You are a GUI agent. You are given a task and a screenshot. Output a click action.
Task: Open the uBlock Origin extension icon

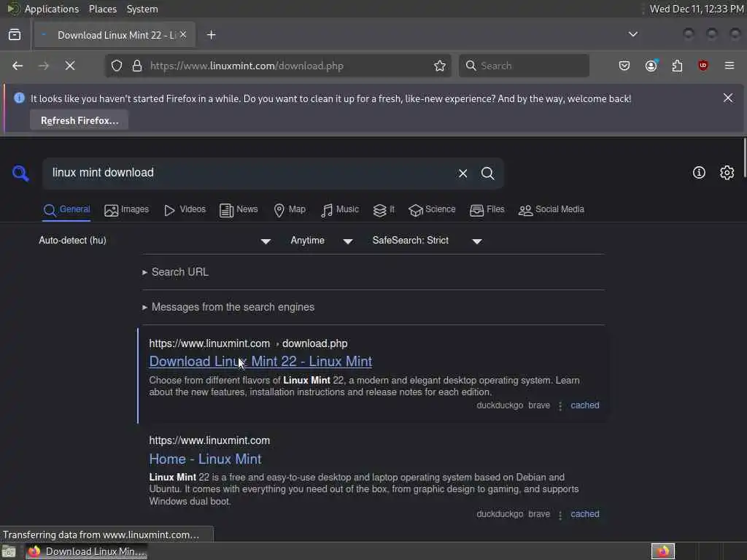(703, 66)
